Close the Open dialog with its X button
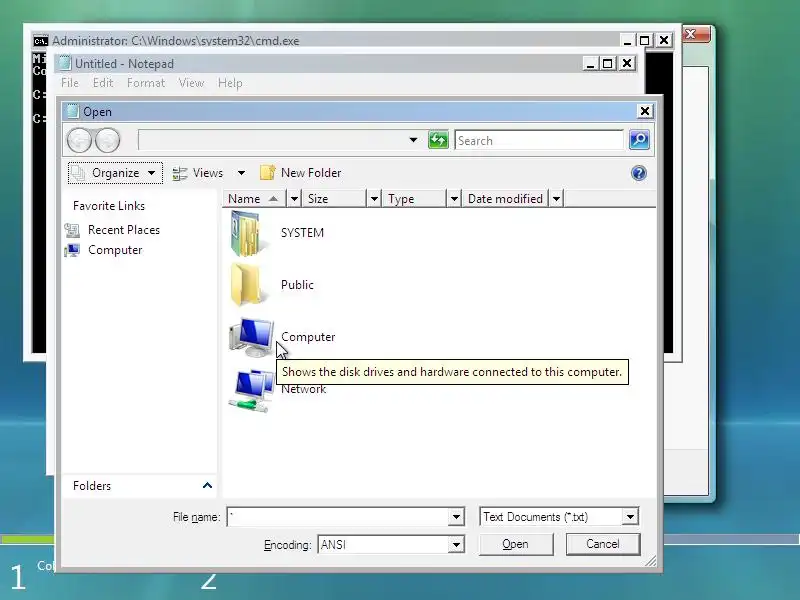800x600 pixels. [x=645, y=111]
